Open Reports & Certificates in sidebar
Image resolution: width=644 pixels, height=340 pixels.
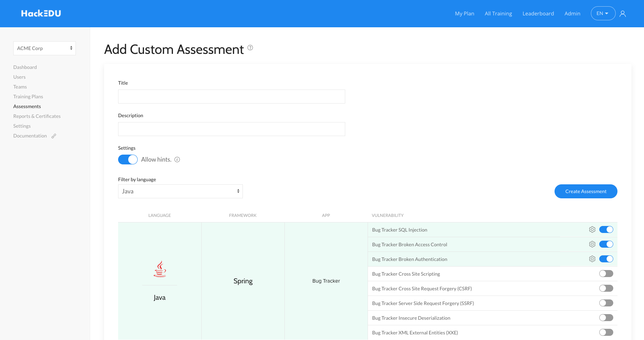pos(37,116)
